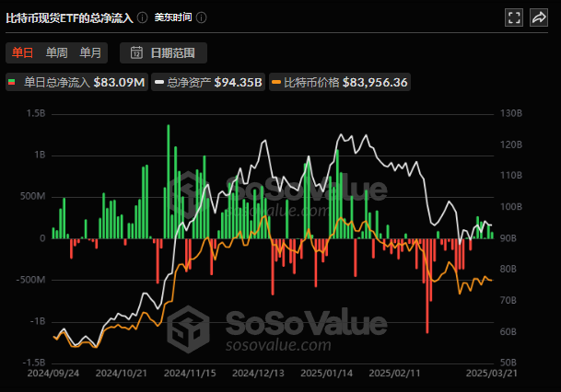
Task: Click the $94.35B net assets value
Action: pos(239,83)
